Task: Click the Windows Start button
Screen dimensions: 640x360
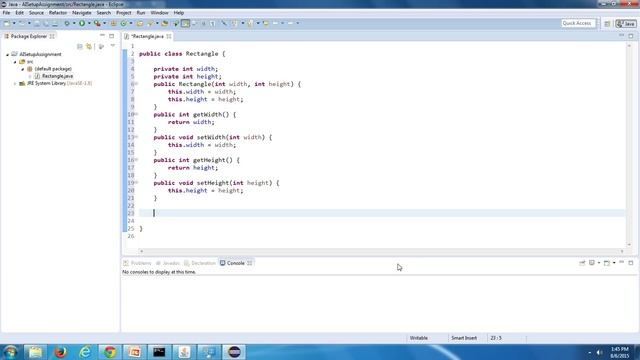Action: coord(11,352)
